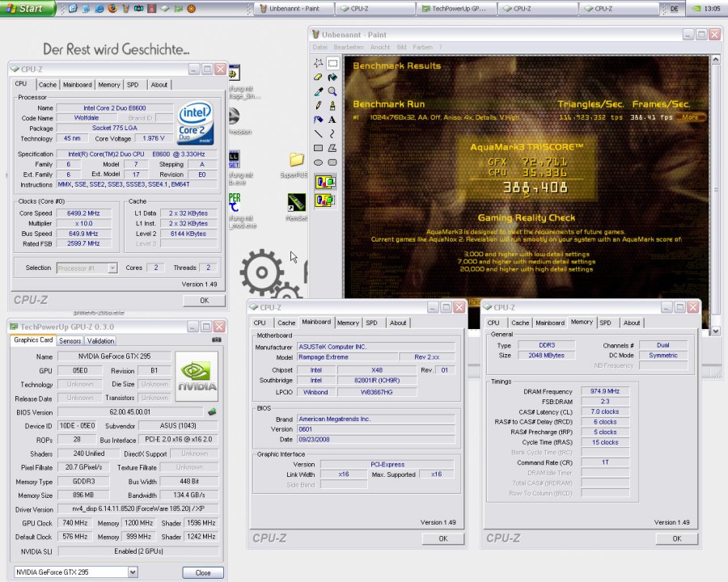Screen dimensions: 728x582
Task: Click the More link in benchmark results
Action: [x=691, y=117]
